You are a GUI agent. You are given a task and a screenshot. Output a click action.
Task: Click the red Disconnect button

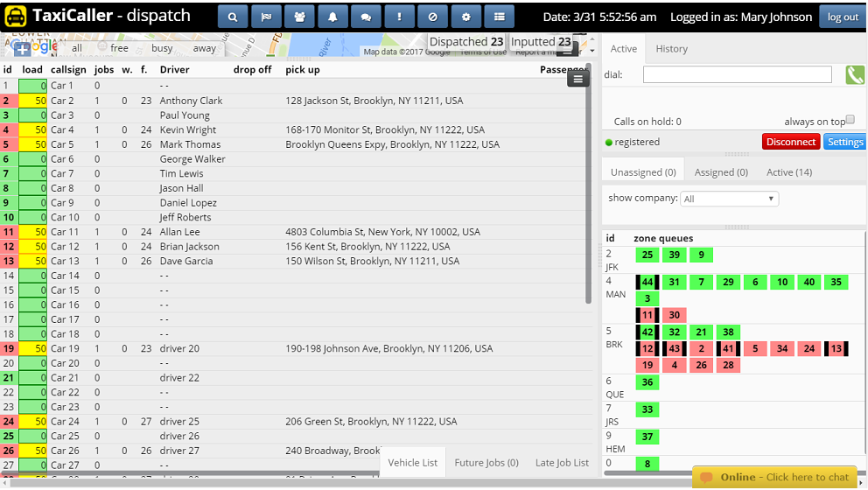click(790, 142)
